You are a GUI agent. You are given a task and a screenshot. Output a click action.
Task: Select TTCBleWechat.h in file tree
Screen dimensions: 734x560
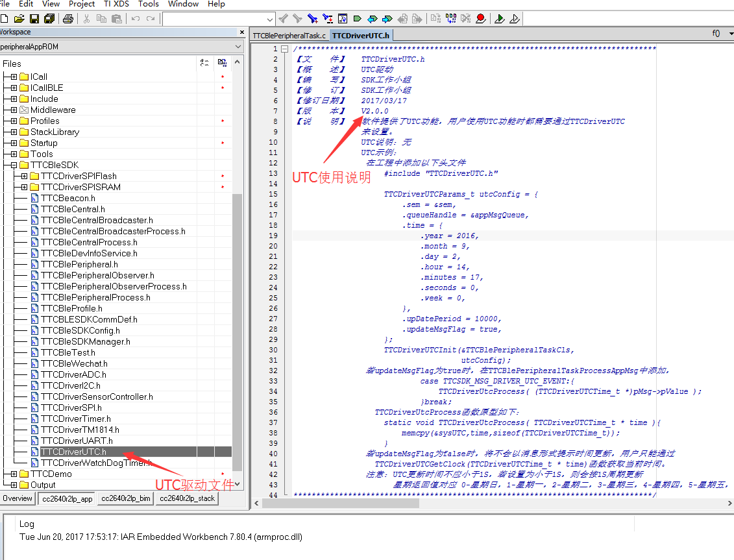(74, 363)
